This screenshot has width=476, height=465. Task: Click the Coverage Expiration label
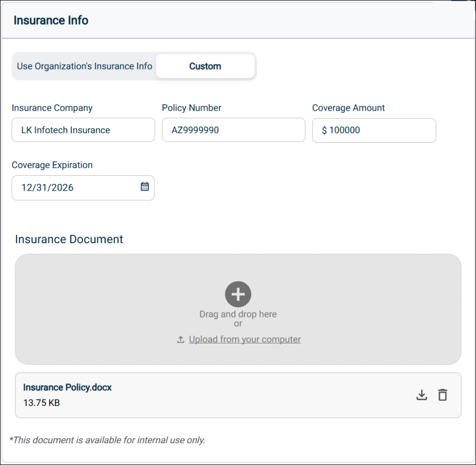click(52, 165)
